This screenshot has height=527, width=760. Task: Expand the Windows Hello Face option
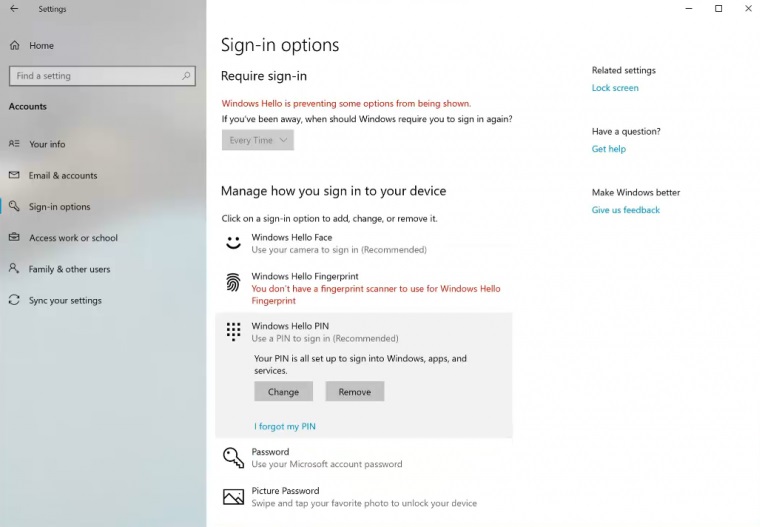pos(364,243)
